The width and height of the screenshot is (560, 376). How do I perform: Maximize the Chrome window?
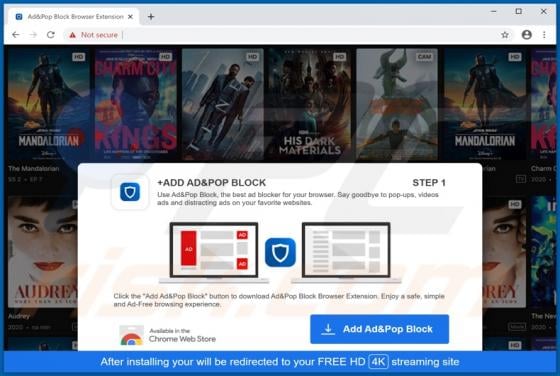pos(519,11)
